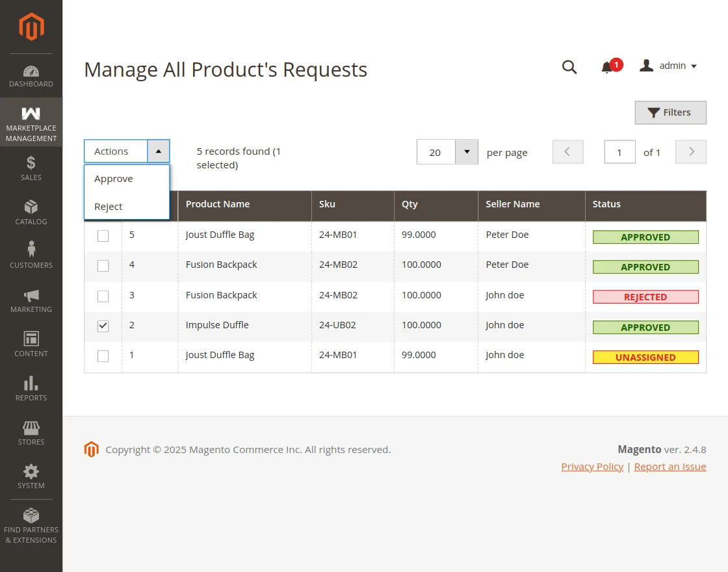The image size is (728, 572).
Task: Open notifications bell with 1 alert
Action: 611,66
